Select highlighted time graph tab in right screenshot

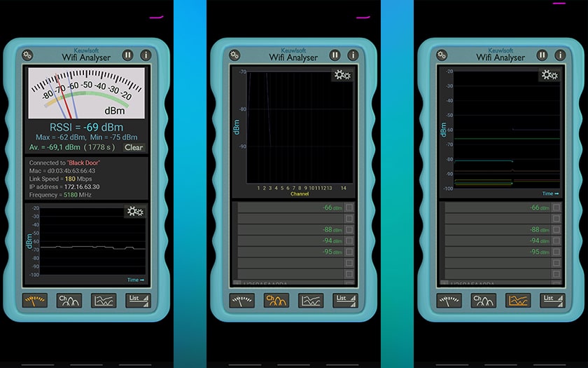(518, 301)
